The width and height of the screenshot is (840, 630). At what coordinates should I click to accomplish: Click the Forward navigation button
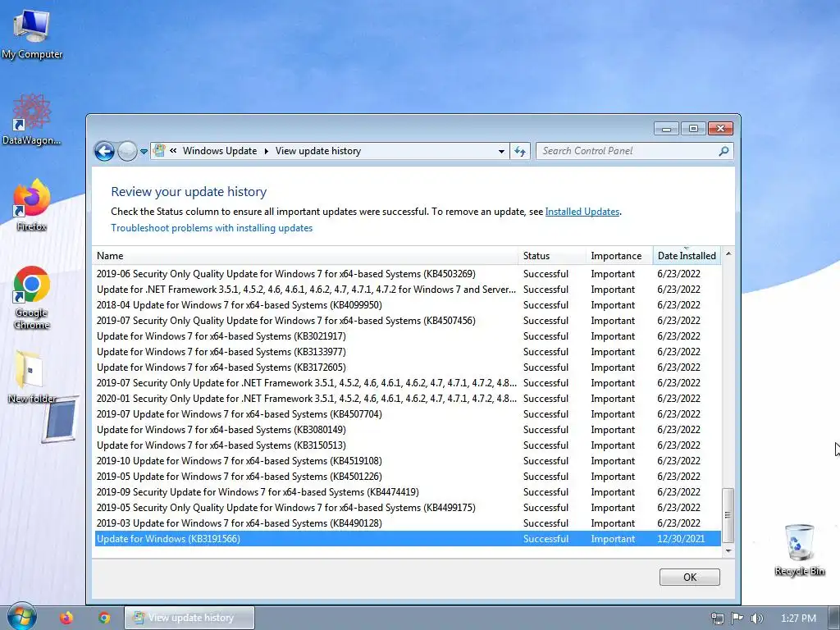127,151
